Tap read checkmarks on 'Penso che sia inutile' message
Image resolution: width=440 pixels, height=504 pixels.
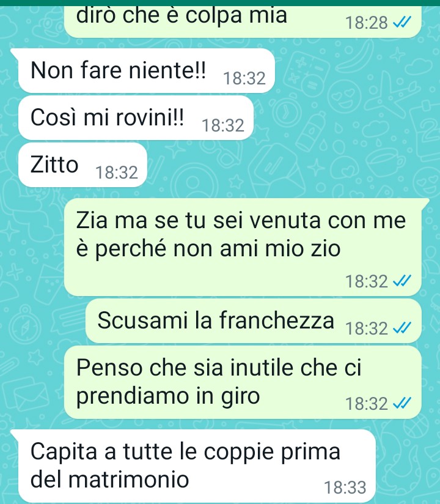402,403
